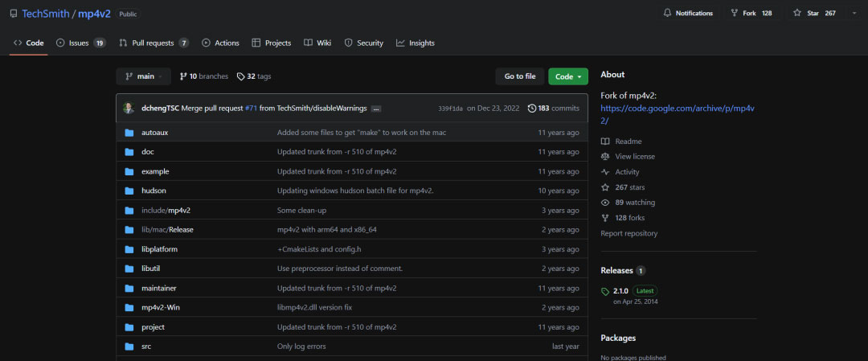Open the libplatform folder
Viewport: 868px width, 361px height.
159,249
